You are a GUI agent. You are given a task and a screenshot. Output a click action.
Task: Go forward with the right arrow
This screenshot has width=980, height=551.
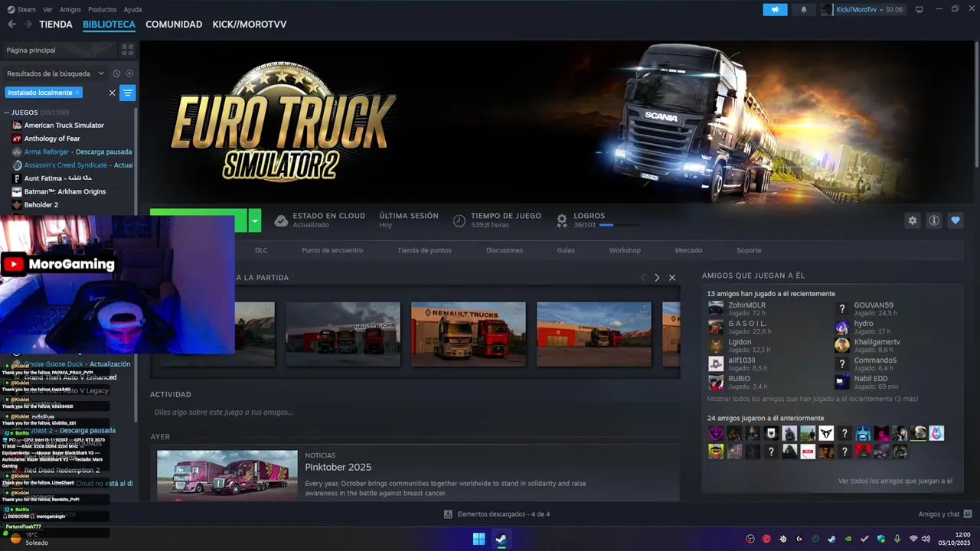click(x=28, y=24)
